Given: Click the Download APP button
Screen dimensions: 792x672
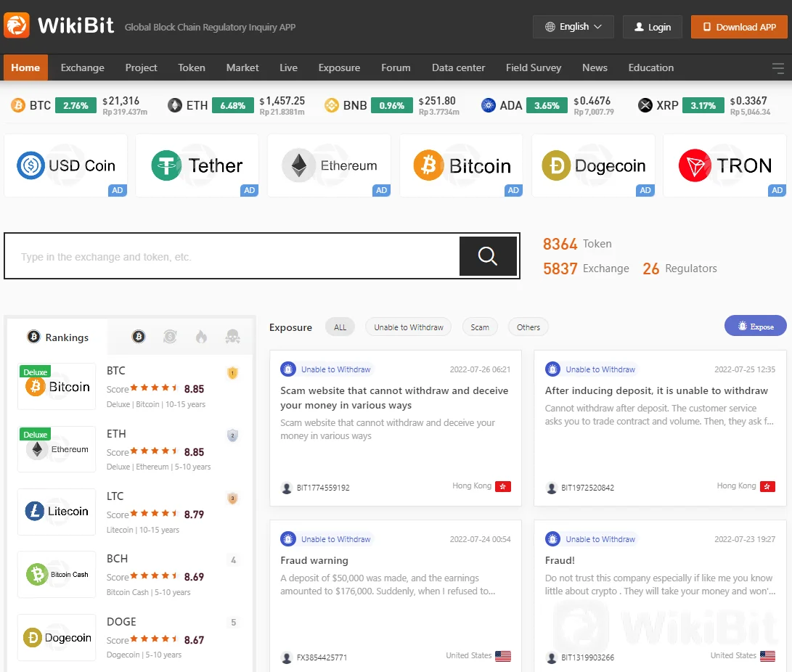Looking at the screenshot, I should [x=739, y=27].
